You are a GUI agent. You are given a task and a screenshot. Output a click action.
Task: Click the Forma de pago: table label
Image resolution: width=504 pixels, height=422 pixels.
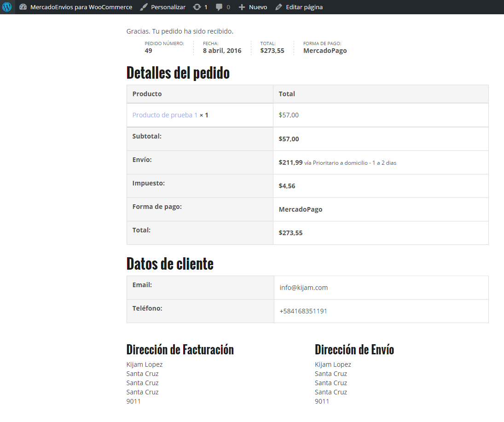pos(157,207)
